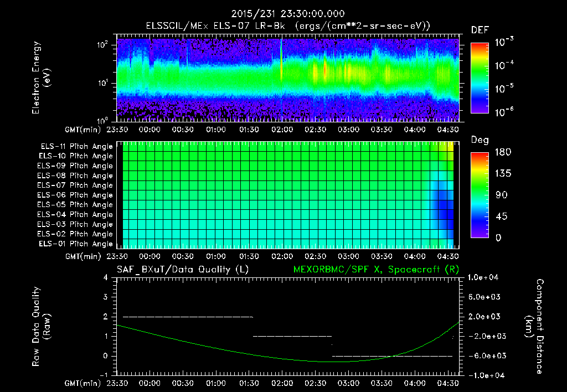Select the ELS-01 Pitch Angle row label

coord(76,244)
